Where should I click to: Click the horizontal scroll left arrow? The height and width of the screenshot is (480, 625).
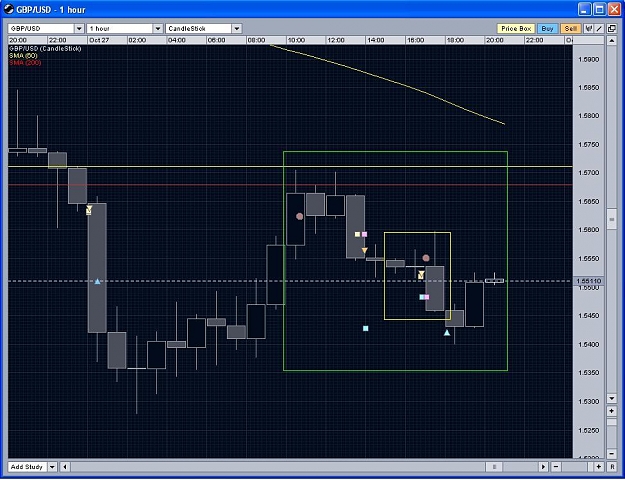(65, 467)
